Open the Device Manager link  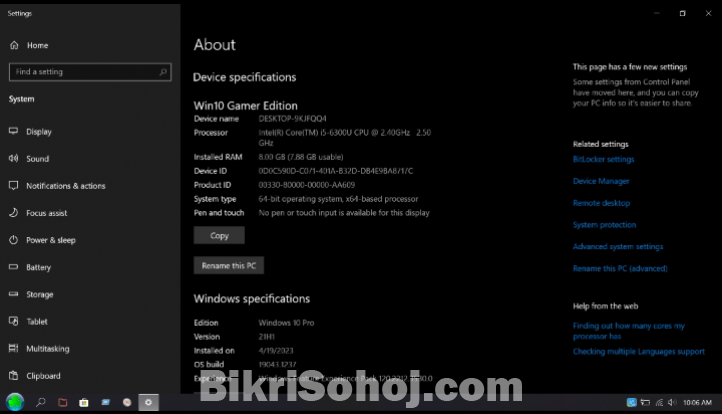[601, 181]
